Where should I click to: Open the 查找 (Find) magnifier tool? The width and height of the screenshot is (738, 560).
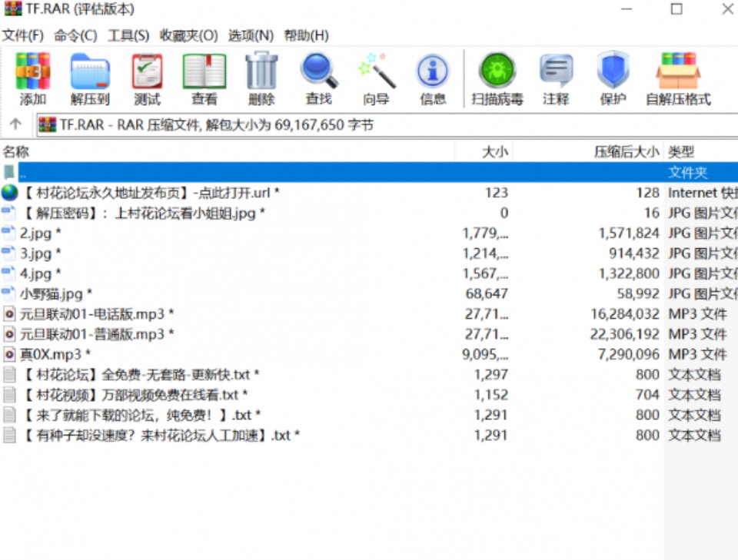click(x=319, y=71)
